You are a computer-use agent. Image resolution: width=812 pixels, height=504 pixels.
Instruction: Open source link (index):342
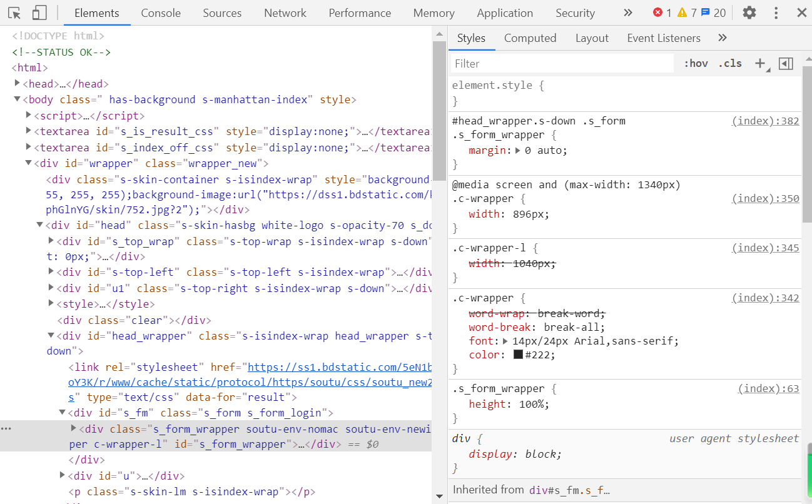tap(766, 298)
